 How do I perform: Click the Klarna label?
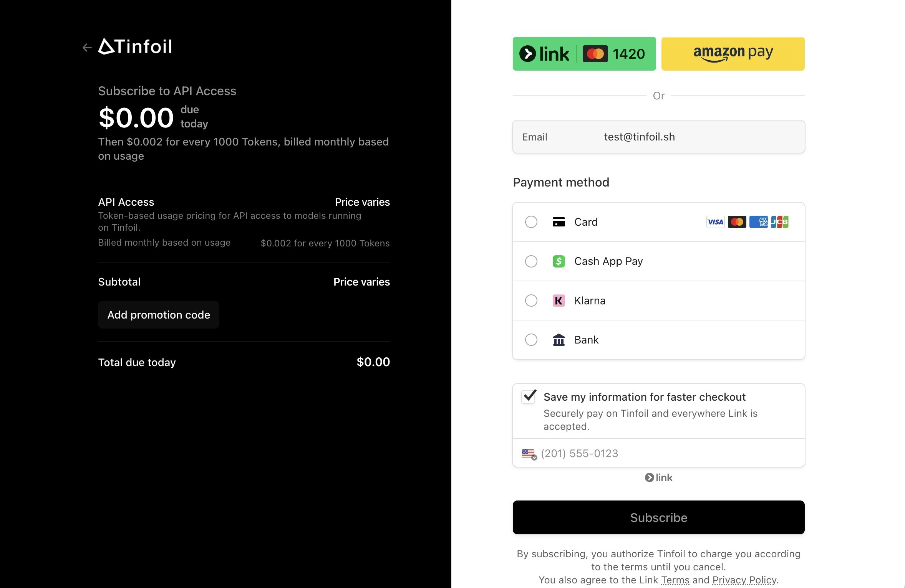click(590, 301)
